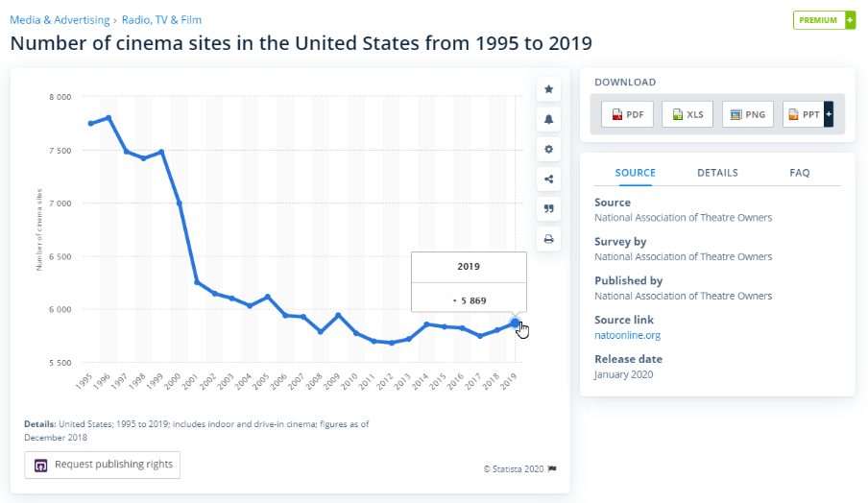
Task: Click Request publishing rights button
Action: (x=103, y=465)
